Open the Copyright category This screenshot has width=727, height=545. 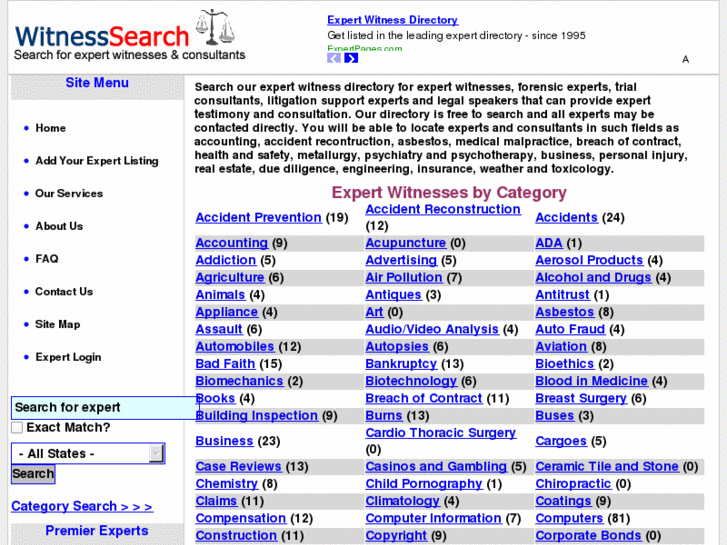(396, 535)
